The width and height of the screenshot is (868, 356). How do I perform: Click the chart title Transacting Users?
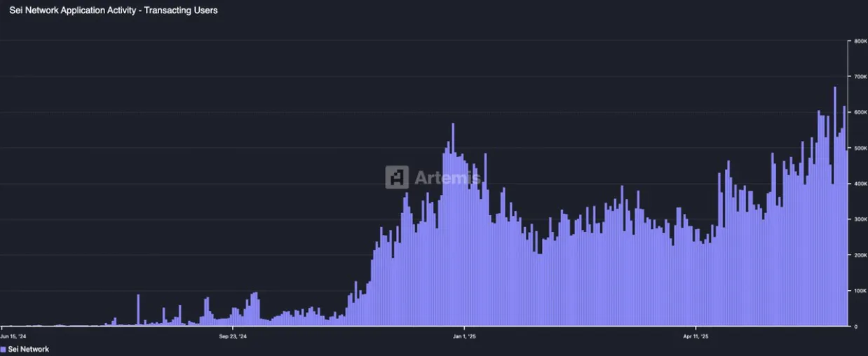click(181, 11)
